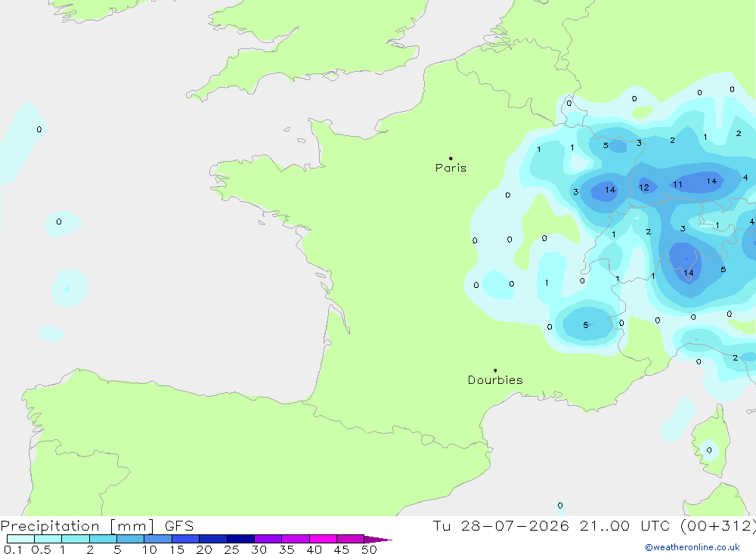Click the 40 legend scale label
This screenshot has height=554, width=756.
(314, 549)
